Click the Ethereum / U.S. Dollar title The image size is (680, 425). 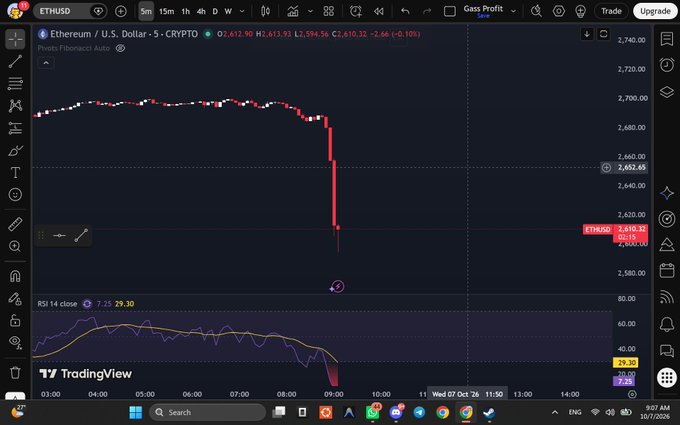point(124,34)
